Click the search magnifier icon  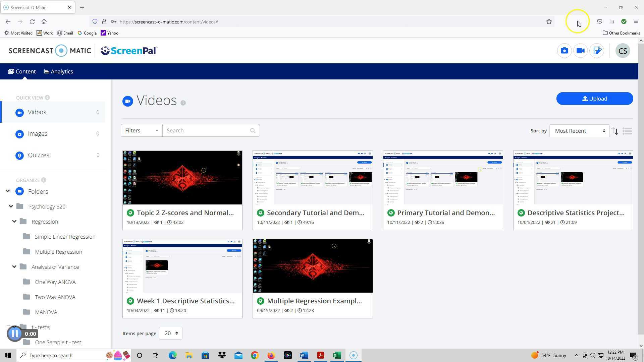(x=253, y=131)
